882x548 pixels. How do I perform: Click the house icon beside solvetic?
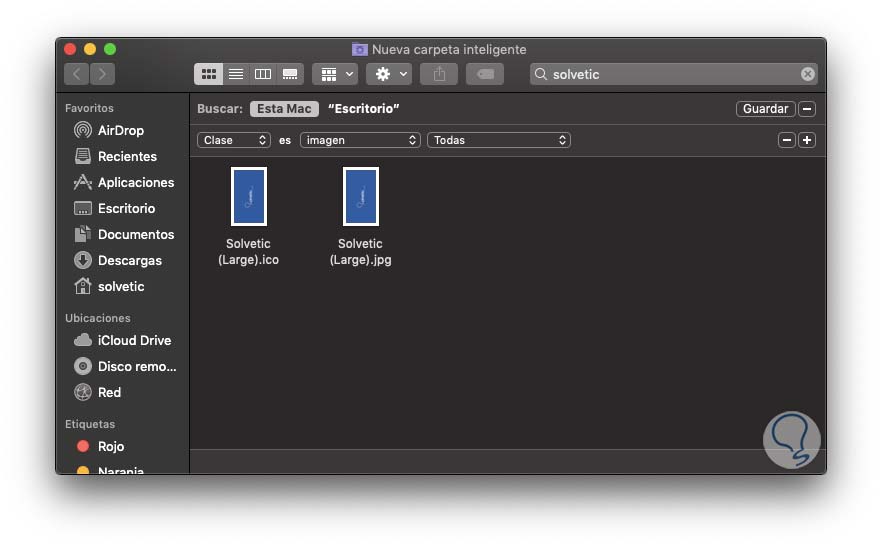coord(83,286)
